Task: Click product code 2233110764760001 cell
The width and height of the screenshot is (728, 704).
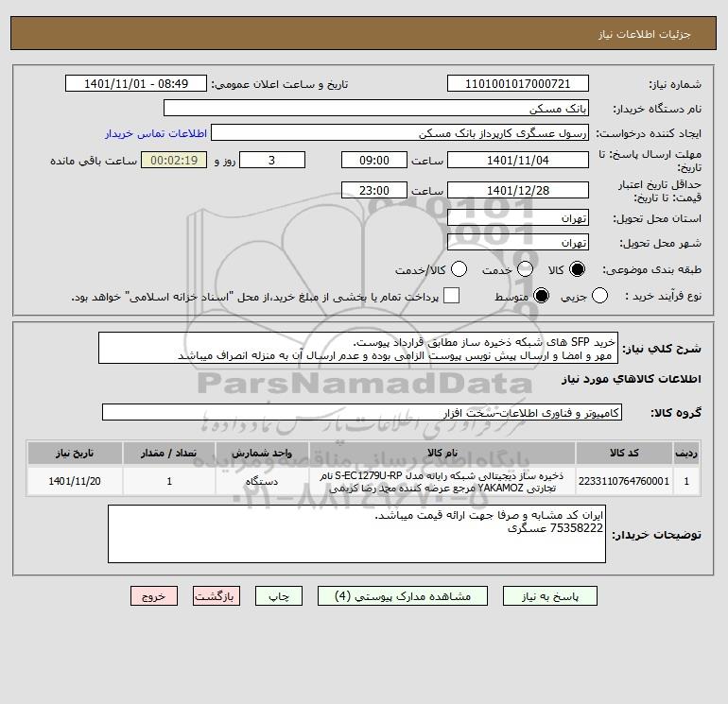Action: (624, 481)
